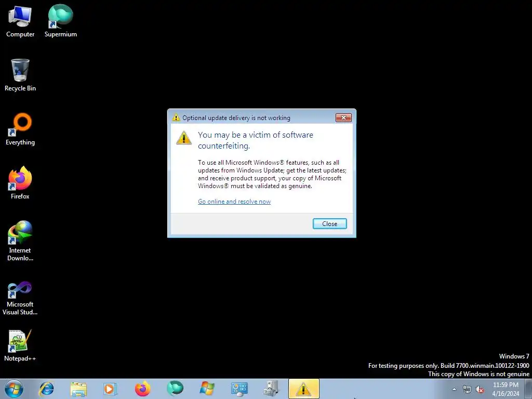
Task: Select the Firefox desktop shortcut
Action: pyautogui.click(x=20, y=183)
